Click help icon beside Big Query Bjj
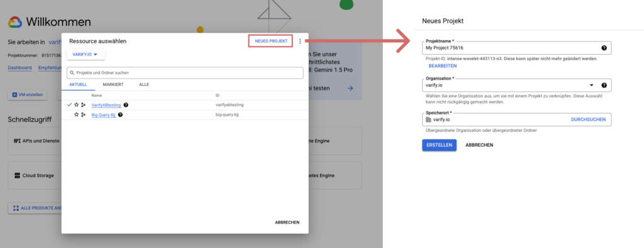This screenshot has height=248, width=644. tap(120, 115)
